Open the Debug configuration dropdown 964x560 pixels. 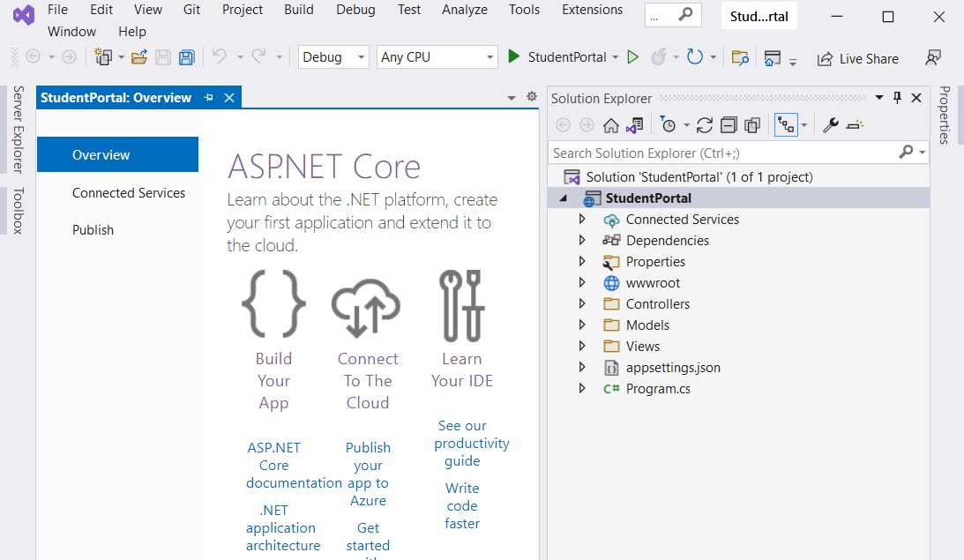[333, 57]
